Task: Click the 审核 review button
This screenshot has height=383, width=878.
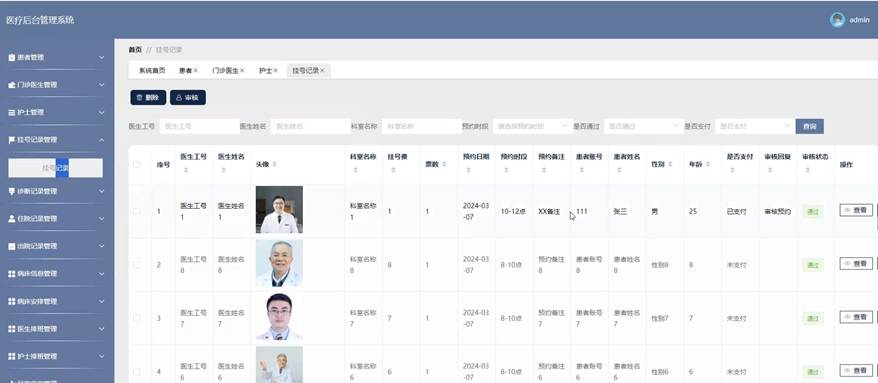Action: click(x=188, y=97)
